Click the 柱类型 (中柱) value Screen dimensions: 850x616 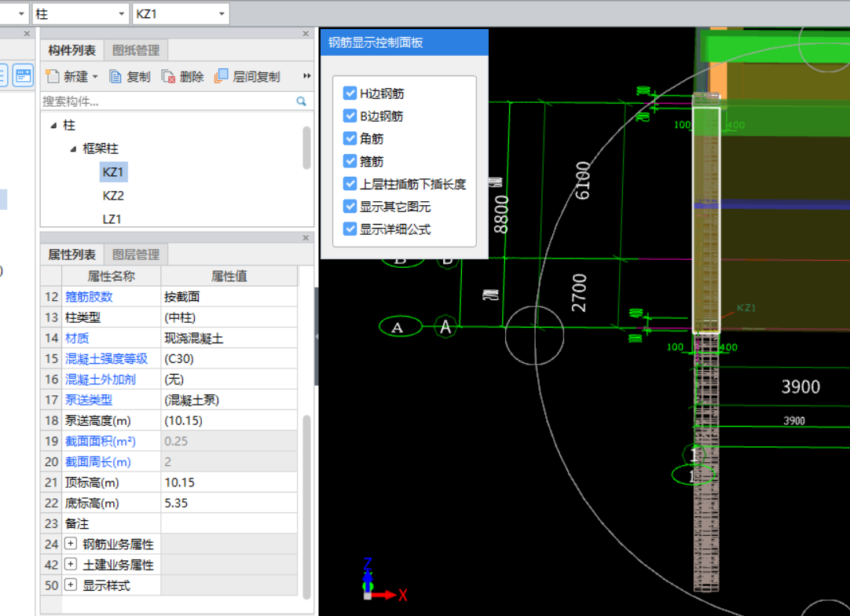click(x=229, y=317)
